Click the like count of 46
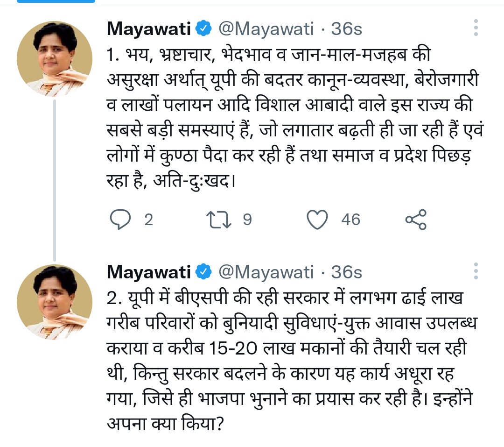This screenshot has height=447, width=504. click(350, 219)
